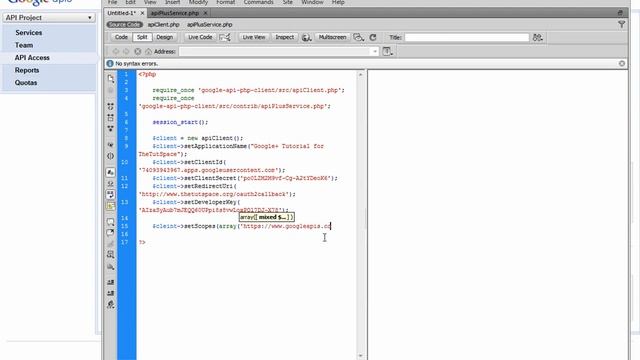This screenshot has width=640, height=360.
Task: Toggle Word Wrap in coding toolbar
Action: 111,195
